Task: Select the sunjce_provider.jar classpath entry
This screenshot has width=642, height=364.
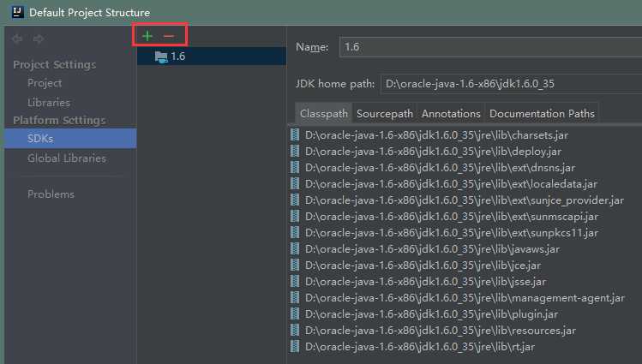Action: [x=465, y=200]
